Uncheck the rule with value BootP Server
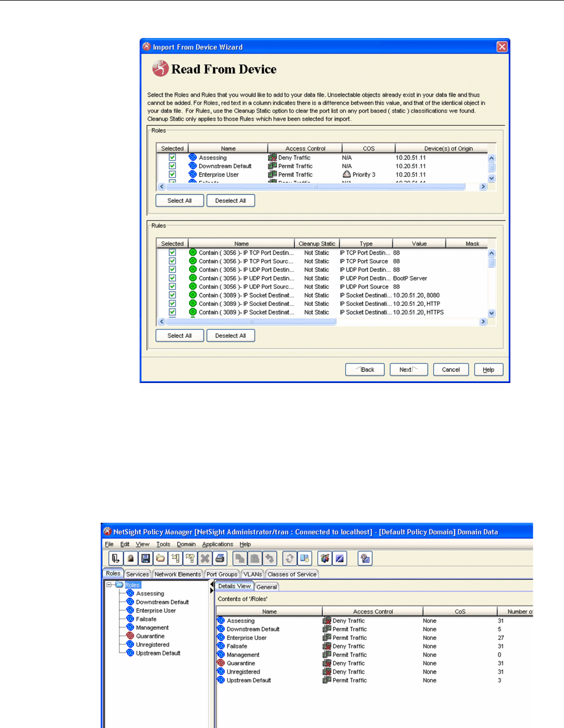 point(172,278)
